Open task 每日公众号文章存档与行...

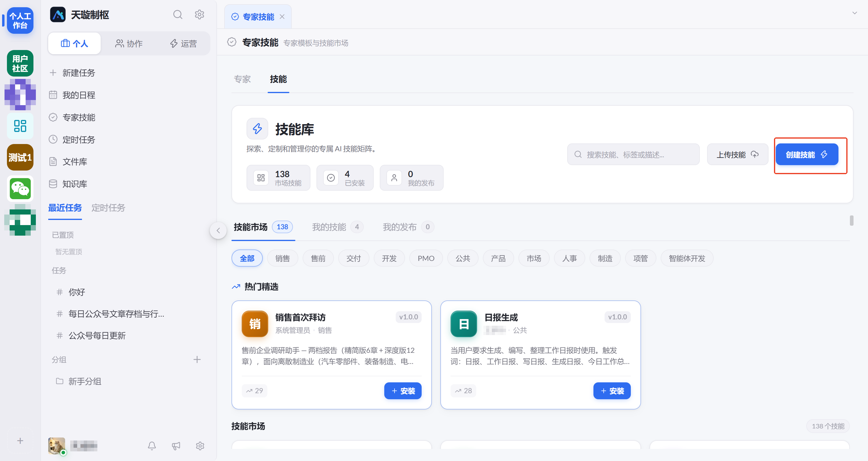[129, 314]
